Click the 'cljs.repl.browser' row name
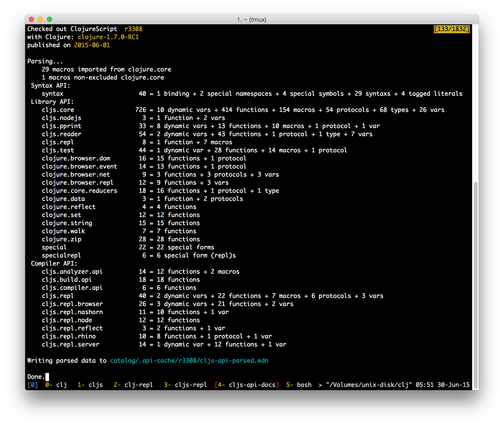The height and width of the screenshot is (426, 504). 72,304
